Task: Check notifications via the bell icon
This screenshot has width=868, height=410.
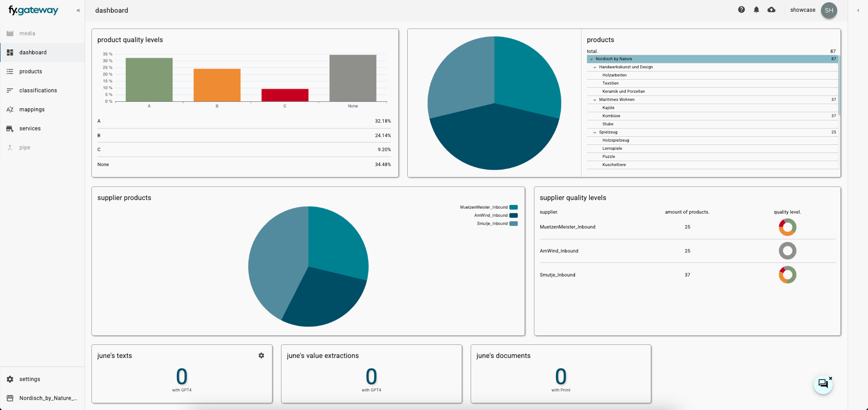Action: pyautogui.click(x=756, y=9)
